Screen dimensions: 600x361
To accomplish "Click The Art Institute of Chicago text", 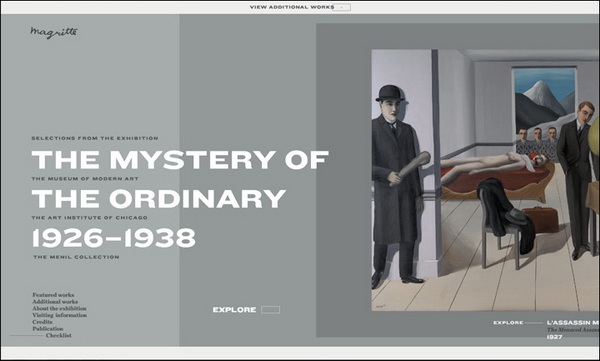I will pyautogui.click(x=90, y=217).
